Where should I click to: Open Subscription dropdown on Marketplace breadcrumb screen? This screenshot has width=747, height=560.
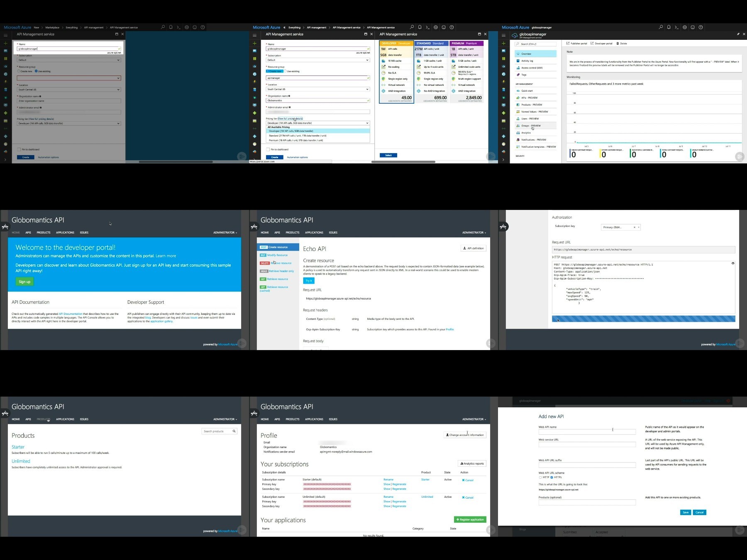(x=69, y=60)
